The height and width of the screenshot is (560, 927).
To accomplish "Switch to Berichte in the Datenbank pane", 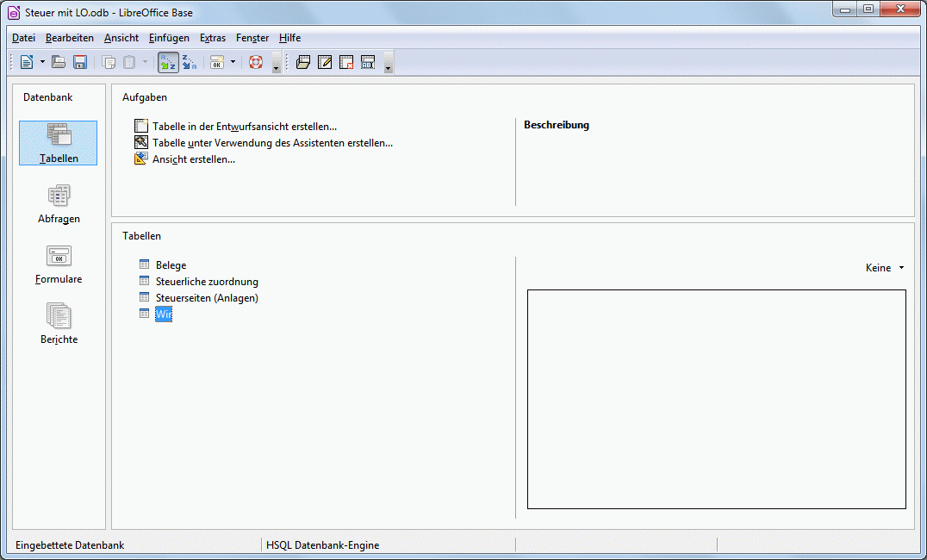I will pyautogui.click(x=59, y=324).
